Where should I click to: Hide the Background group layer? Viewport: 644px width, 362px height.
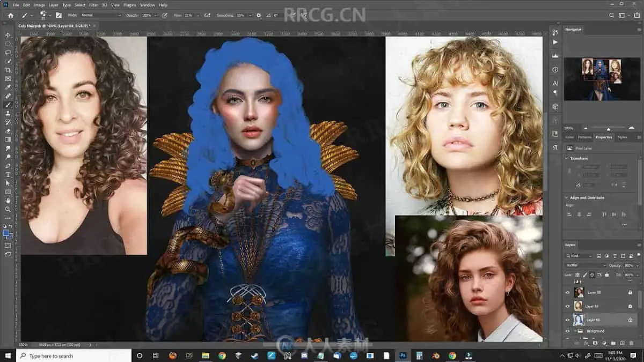pyautogui.click(x=568, y=331)
